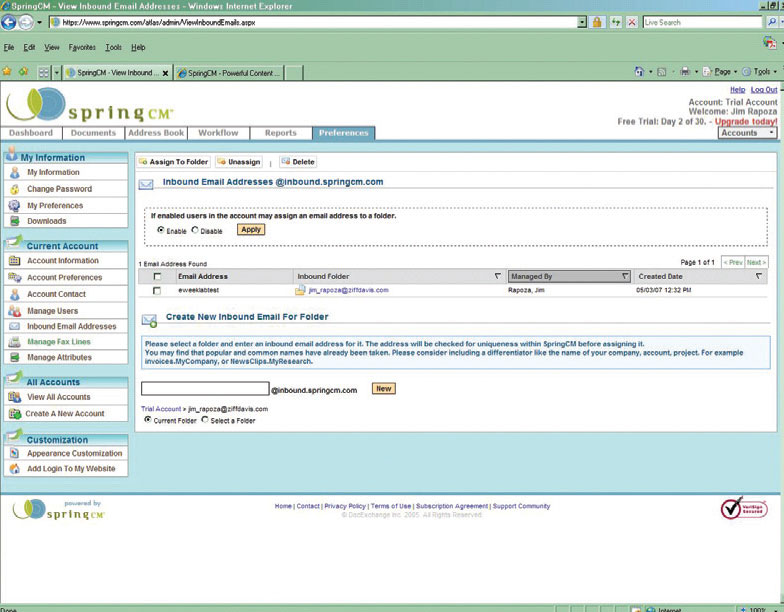
Task: Choose the Select a Folder radio option
Action: click(x=205, y=420)
